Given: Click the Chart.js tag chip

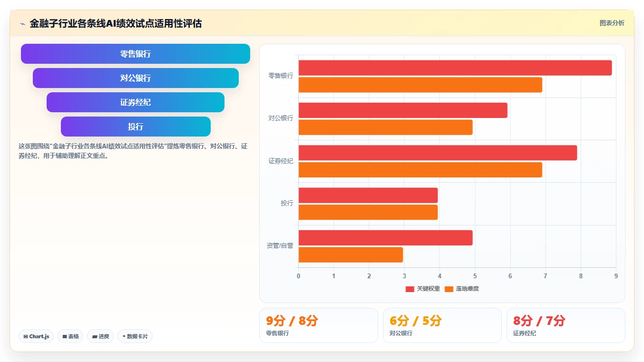Looking at the screenshot, I should (37, 336).
